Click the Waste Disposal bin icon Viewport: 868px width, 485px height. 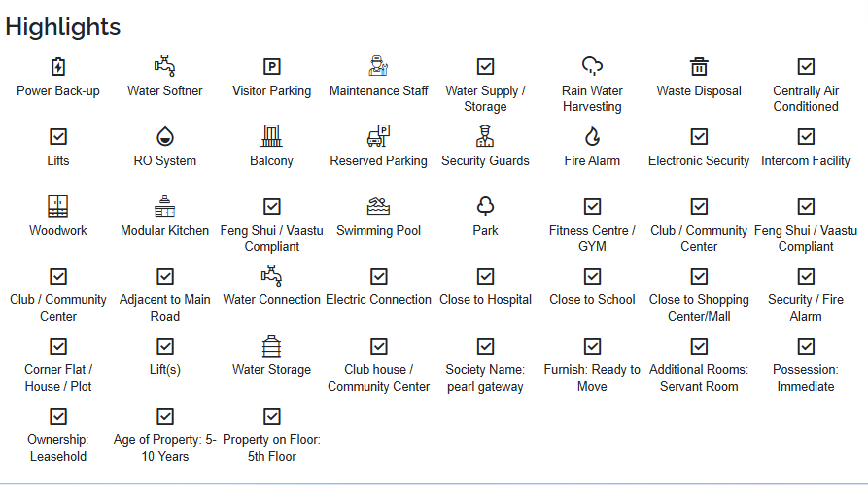[x=699, y=67]
